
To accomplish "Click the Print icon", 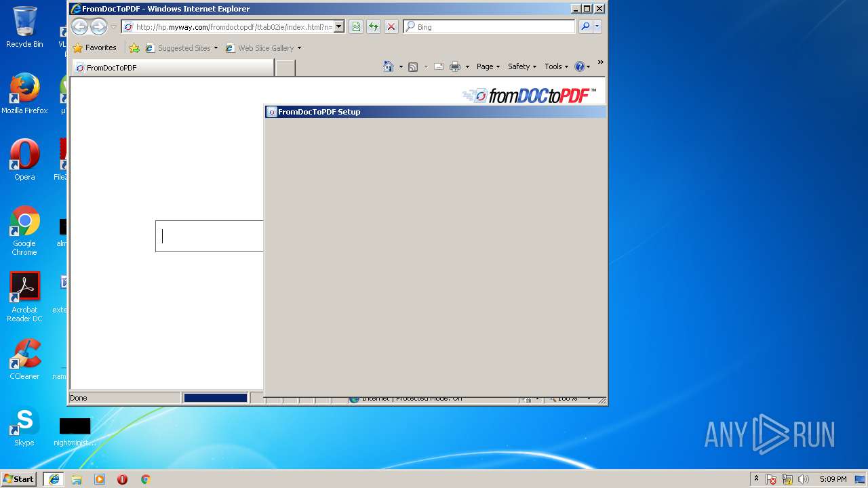I will [455, 66].
